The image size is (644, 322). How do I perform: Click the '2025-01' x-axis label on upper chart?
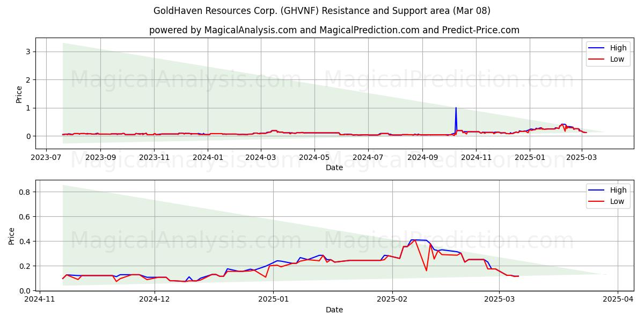point(530,157)
